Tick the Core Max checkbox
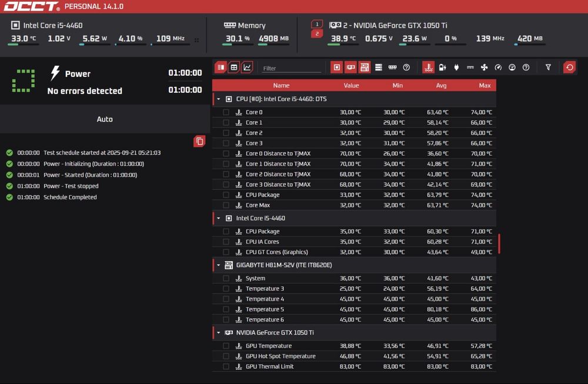 click(x=226, y=205)
